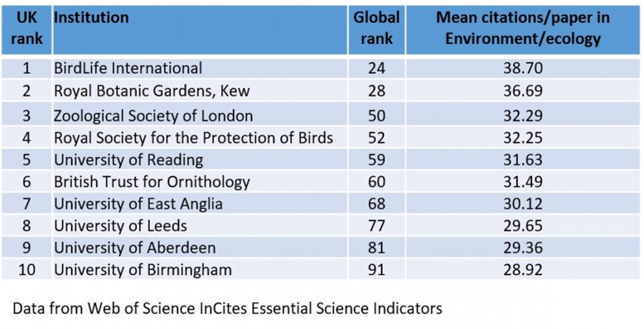Select University of East Anglia
This screenshot has width=644, height=329.
[x=138, y=204]
